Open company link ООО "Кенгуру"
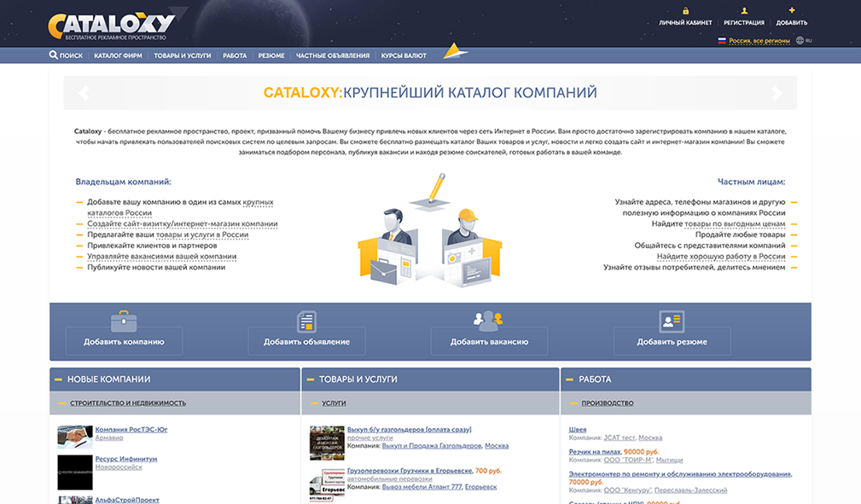Viewport: 861px width, 504px height. pyautogui.click(x=627, y=490)
